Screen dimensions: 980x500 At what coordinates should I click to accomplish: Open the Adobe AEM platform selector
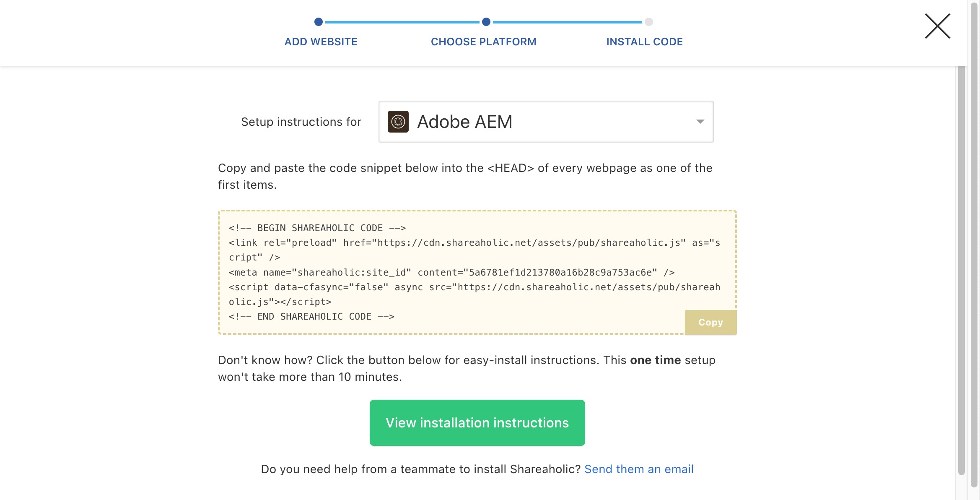[x=546, y=122]
